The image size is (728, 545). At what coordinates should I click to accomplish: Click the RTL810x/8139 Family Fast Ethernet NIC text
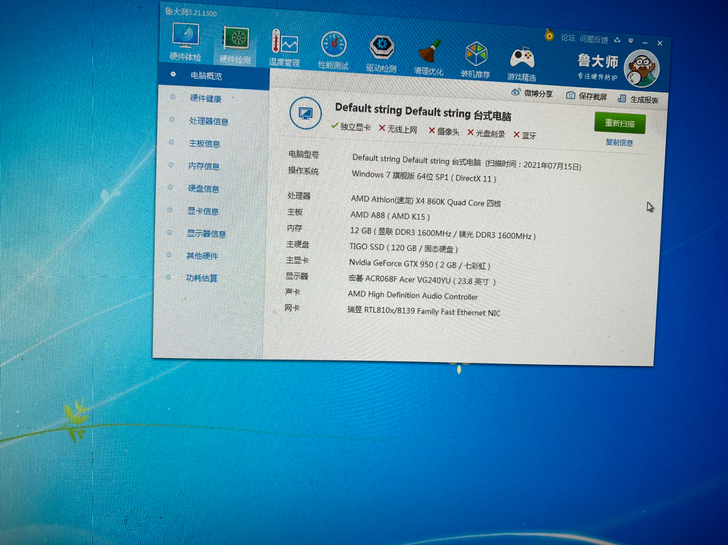(424, 311)
